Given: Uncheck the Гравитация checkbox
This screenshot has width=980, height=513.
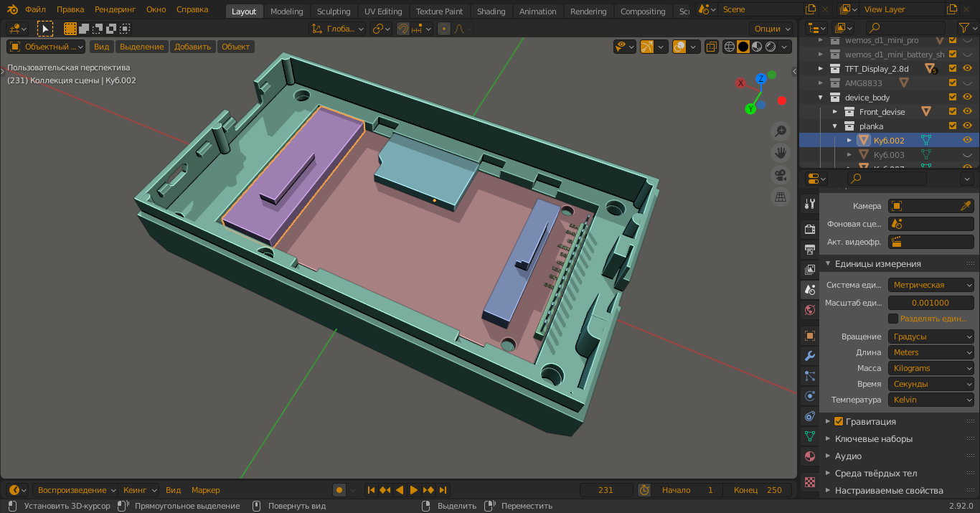Looking at the screenshot, I should click(839, 421).
